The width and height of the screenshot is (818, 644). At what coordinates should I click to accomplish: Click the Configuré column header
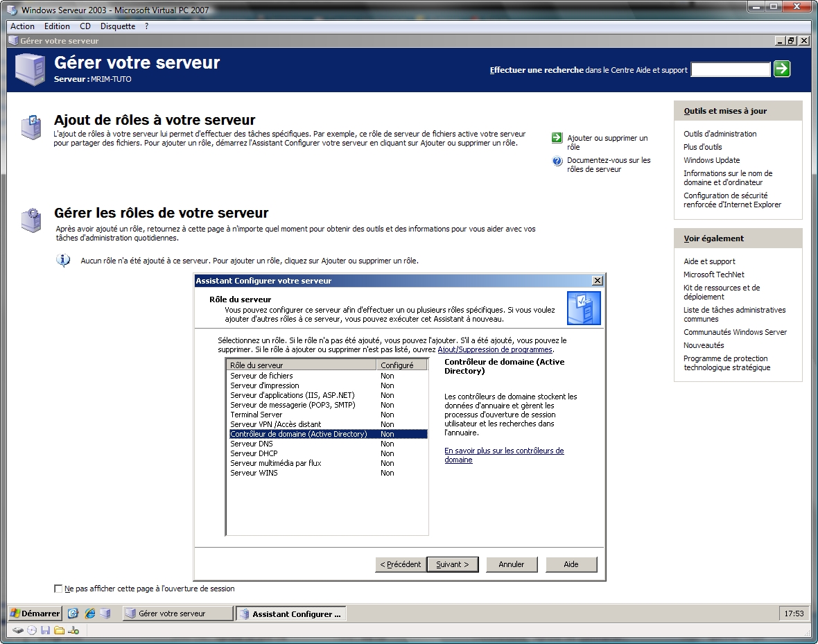point(401,365)
